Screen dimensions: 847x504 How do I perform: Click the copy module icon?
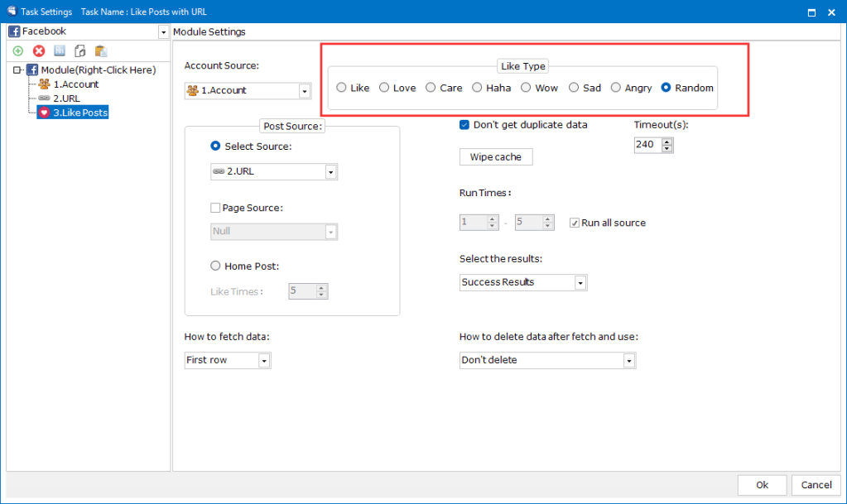tap(80, 51)
